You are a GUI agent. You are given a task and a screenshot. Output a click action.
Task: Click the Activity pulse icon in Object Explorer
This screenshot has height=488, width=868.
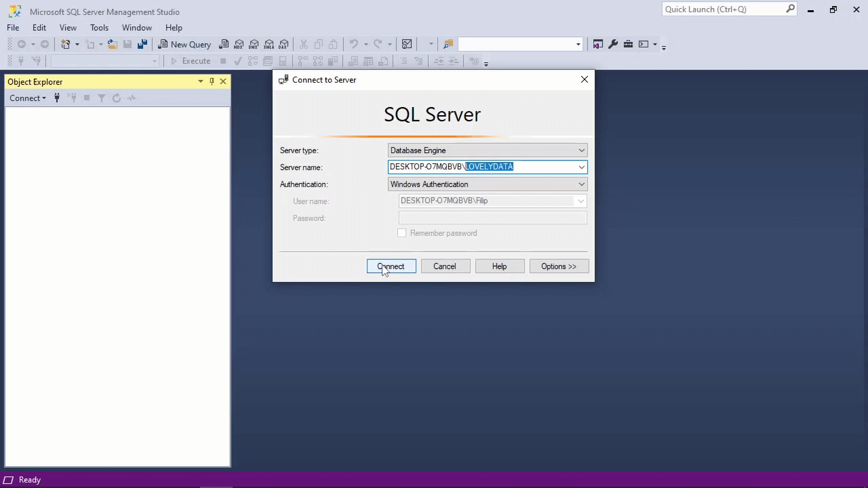coord(132,98)
